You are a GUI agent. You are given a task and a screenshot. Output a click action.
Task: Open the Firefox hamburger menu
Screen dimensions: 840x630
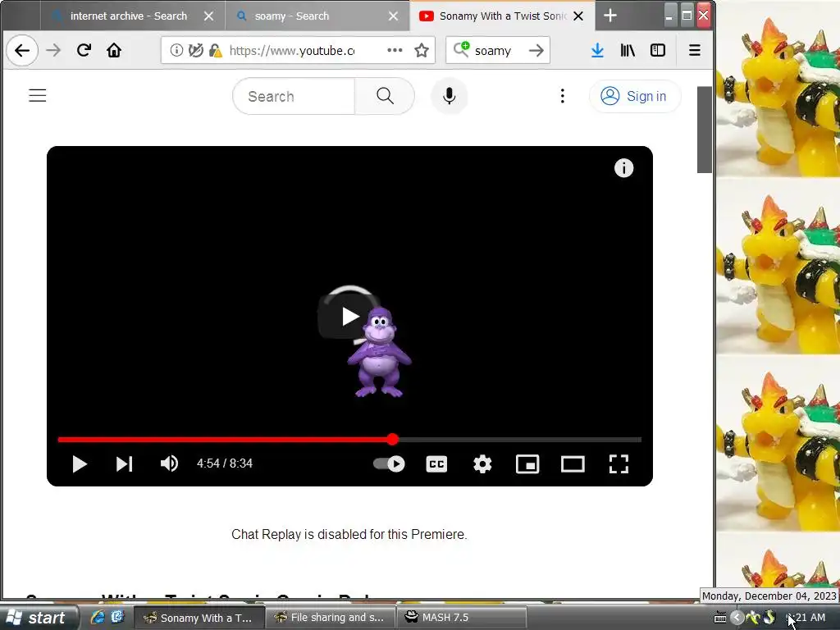tap(694, 50)
